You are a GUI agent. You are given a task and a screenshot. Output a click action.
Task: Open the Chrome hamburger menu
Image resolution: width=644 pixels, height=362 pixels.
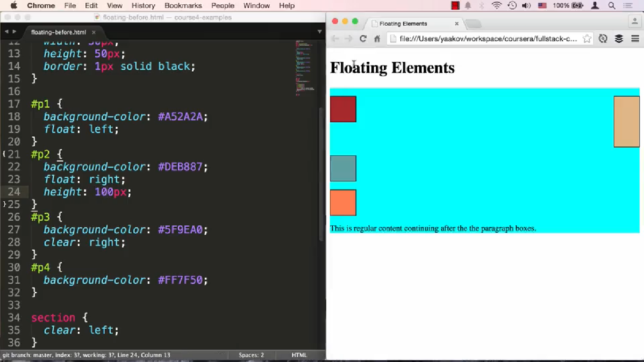click(634, 39)
